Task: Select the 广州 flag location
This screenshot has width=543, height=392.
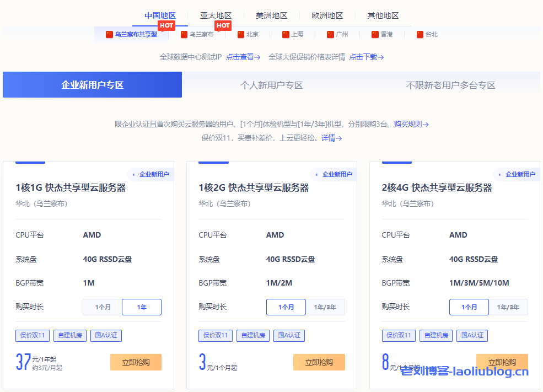Action: tap(337, 34)
